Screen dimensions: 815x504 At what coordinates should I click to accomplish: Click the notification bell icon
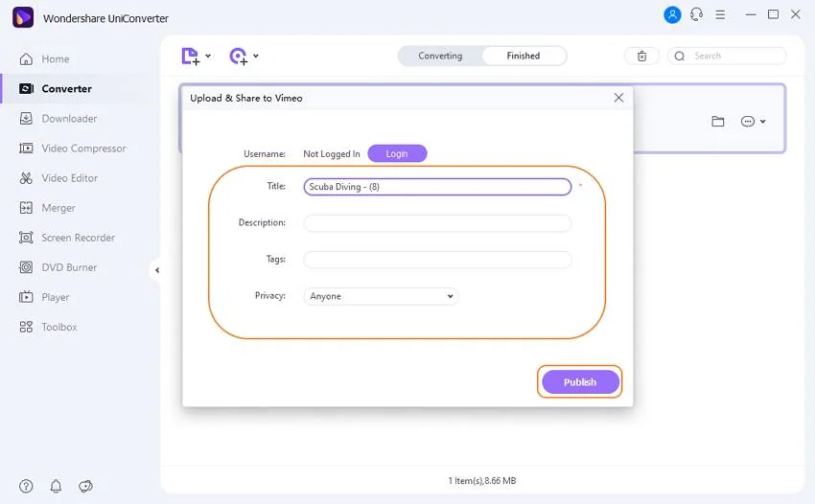(56, 486)
